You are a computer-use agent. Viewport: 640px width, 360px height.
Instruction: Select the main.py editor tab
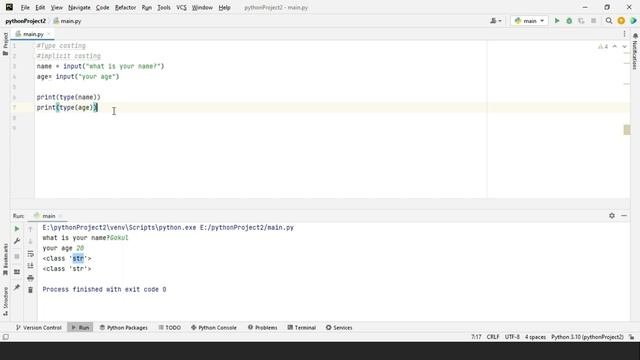(x=33, y=34)
